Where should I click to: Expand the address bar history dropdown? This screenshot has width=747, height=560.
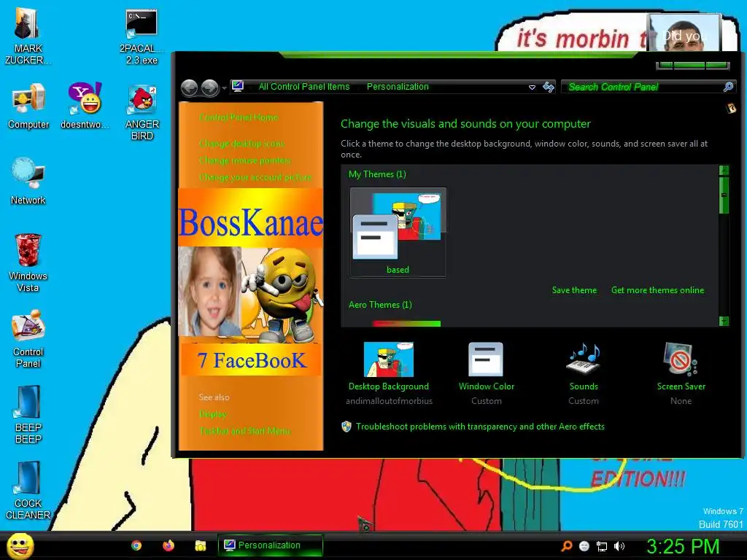(532, 87)
